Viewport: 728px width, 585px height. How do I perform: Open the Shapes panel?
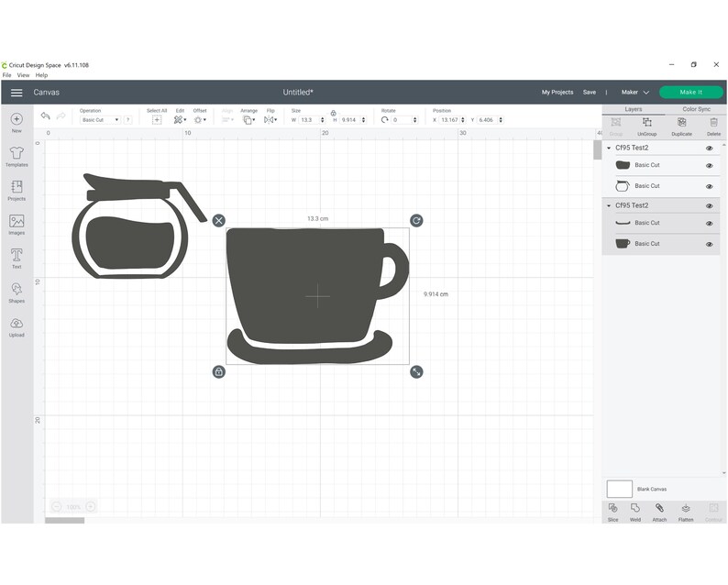click(17, 292)
